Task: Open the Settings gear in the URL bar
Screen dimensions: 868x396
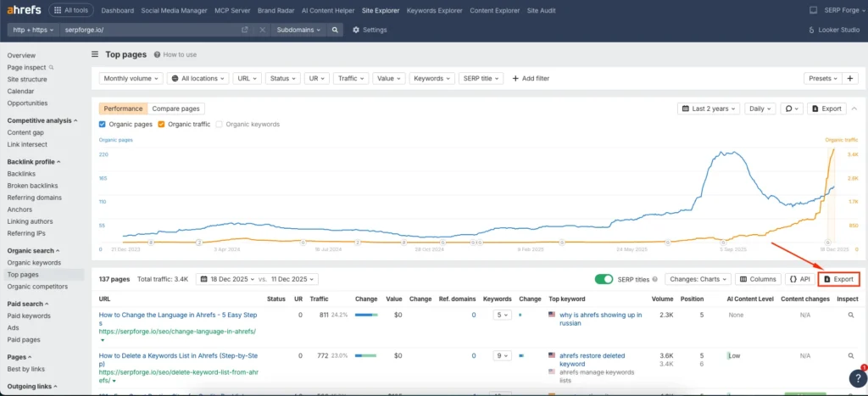Action: [369, 30]
